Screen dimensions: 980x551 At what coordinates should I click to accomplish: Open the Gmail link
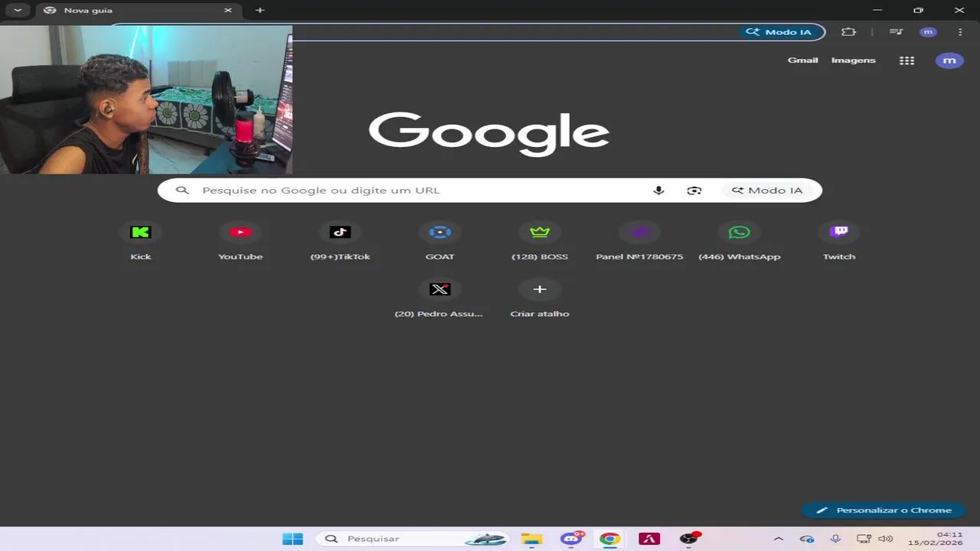(x=802, y=60)
